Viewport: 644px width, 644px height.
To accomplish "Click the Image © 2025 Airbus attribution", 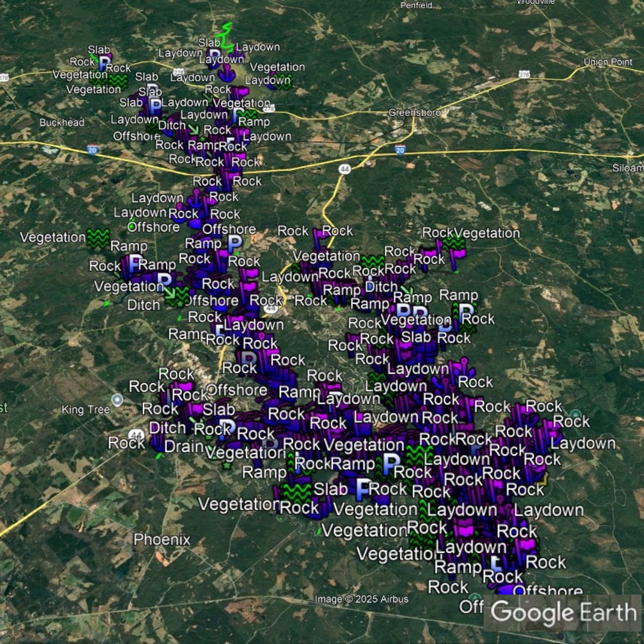I will [361, 599].
